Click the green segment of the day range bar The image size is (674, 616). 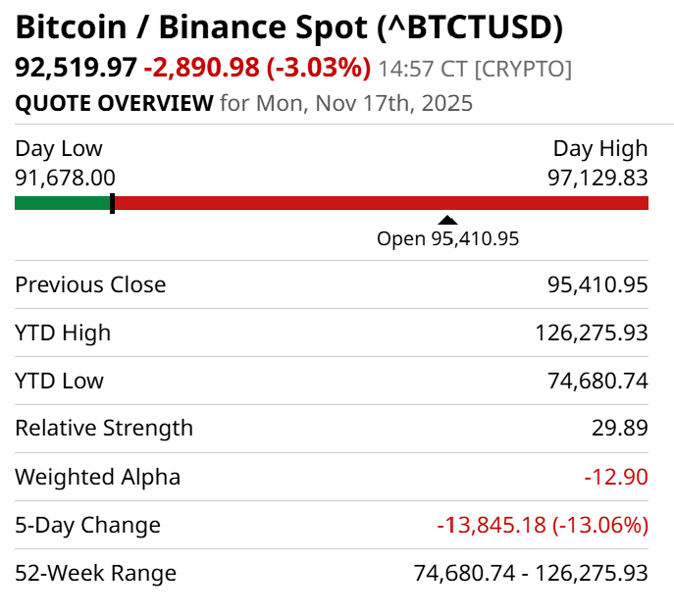[62, 203]
